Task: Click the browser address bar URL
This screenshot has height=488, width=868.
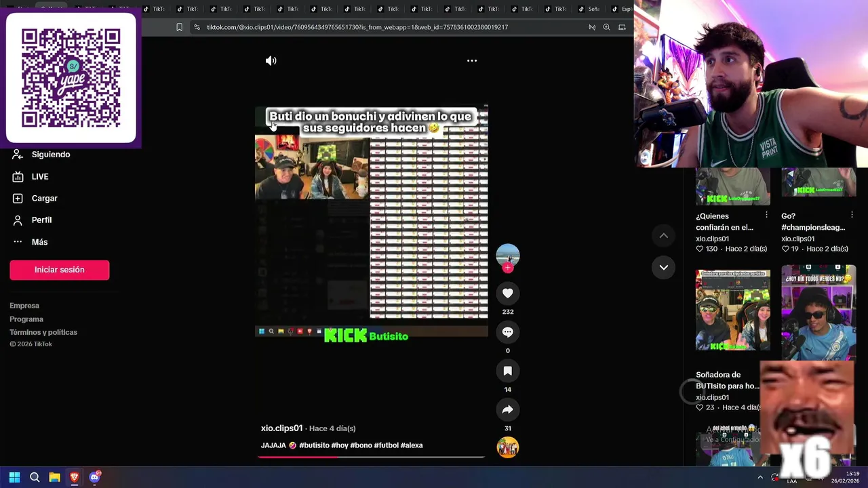Action: pyautogui.click(x=357, y=27)
